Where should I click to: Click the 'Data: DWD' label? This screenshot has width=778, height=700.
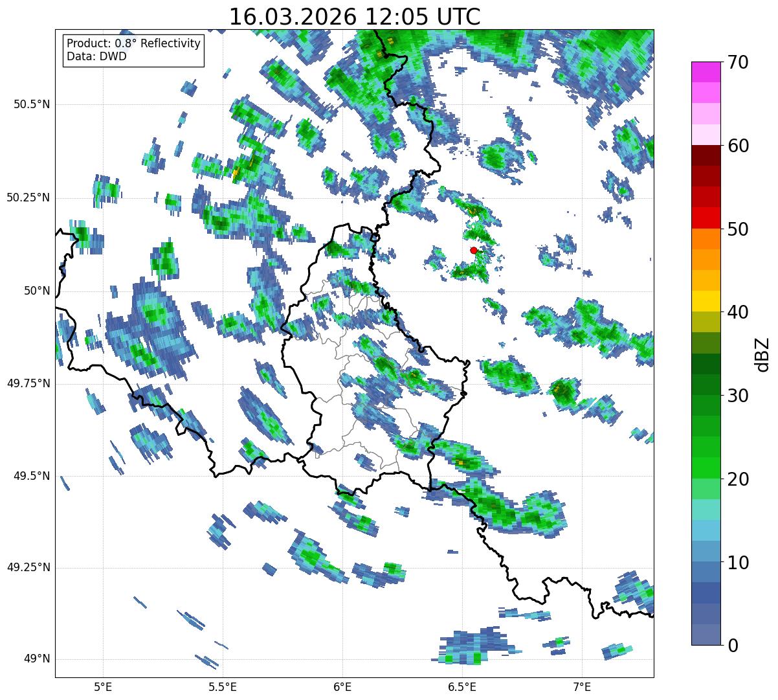point(96,56)
